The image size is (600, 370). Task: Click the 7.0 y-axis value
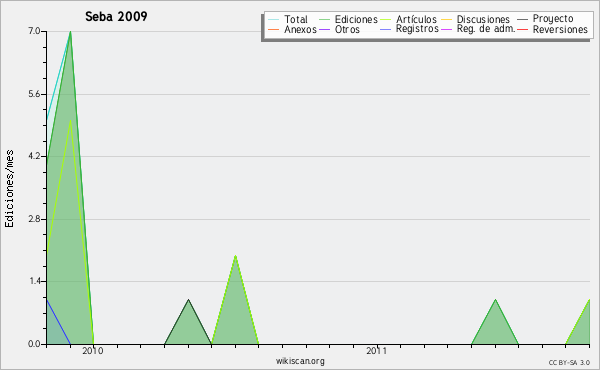[34, 31]
